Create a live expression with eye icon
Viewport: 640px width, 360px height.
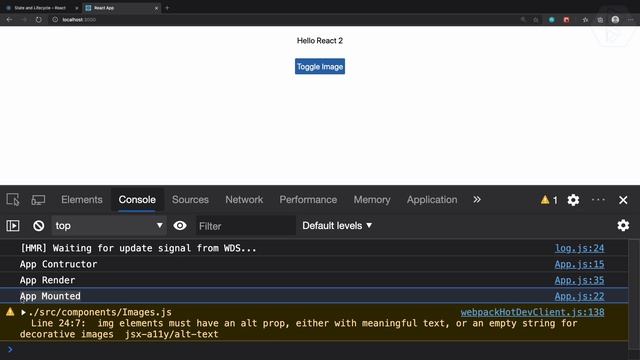[180, 226]
